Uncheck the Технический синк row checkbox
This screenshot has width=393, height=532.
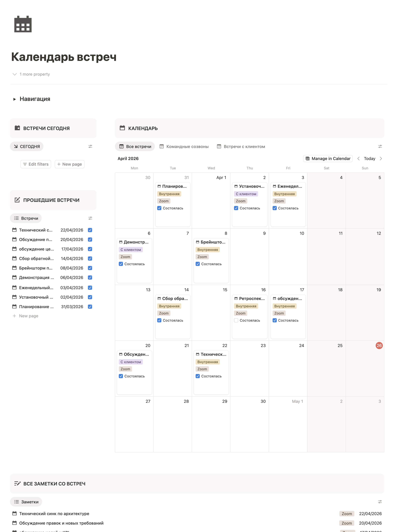90,230
